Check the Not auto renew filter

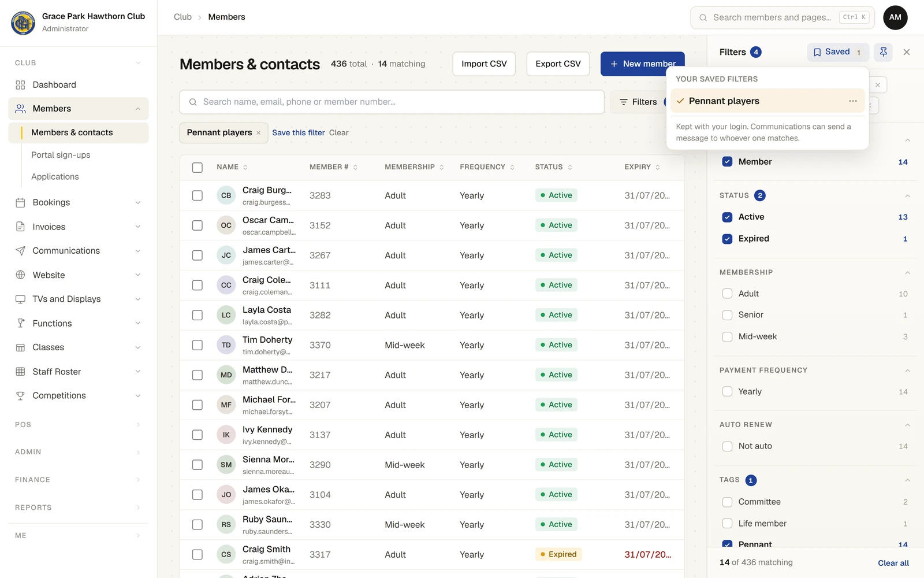click(x=728, y=446)
